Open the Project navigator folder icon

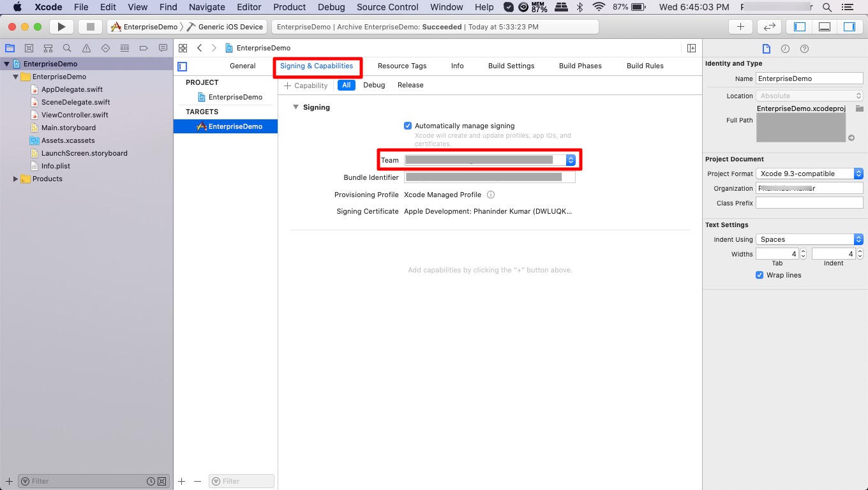click(10, 48)
